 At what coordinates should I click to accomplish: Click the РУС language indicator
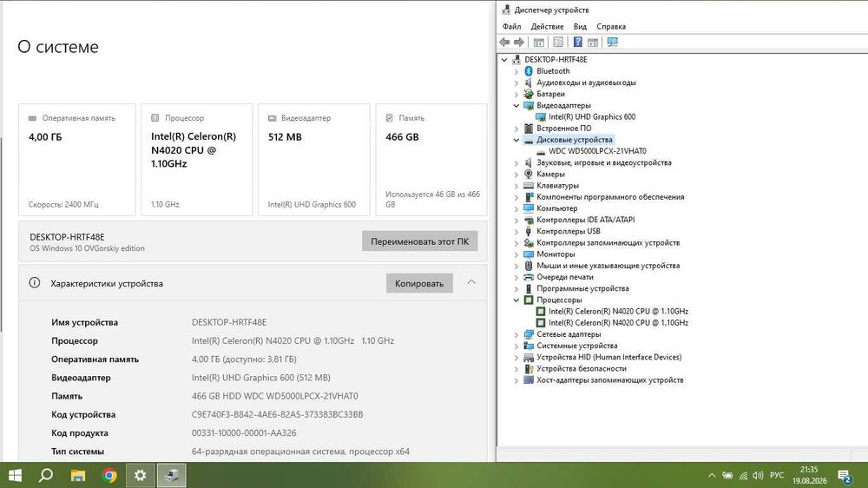(x=777, y=475)
